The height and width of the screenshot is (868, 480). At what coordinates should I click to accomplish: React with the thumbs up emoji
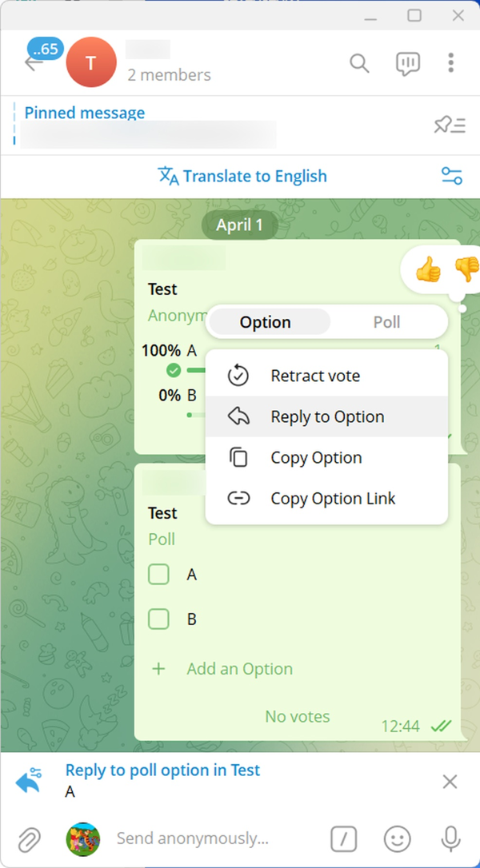[428, 271]
